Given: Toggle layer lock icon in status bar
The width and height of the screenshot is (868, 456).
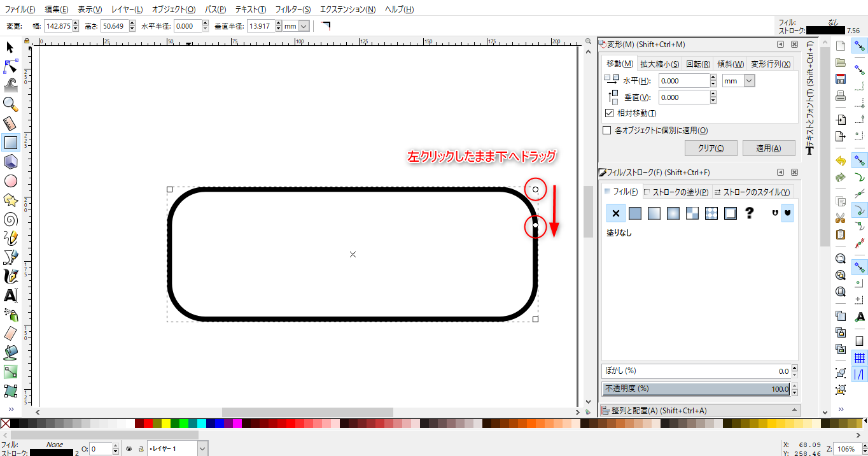Looking at the screenshot, I should (x=140, y=449).
